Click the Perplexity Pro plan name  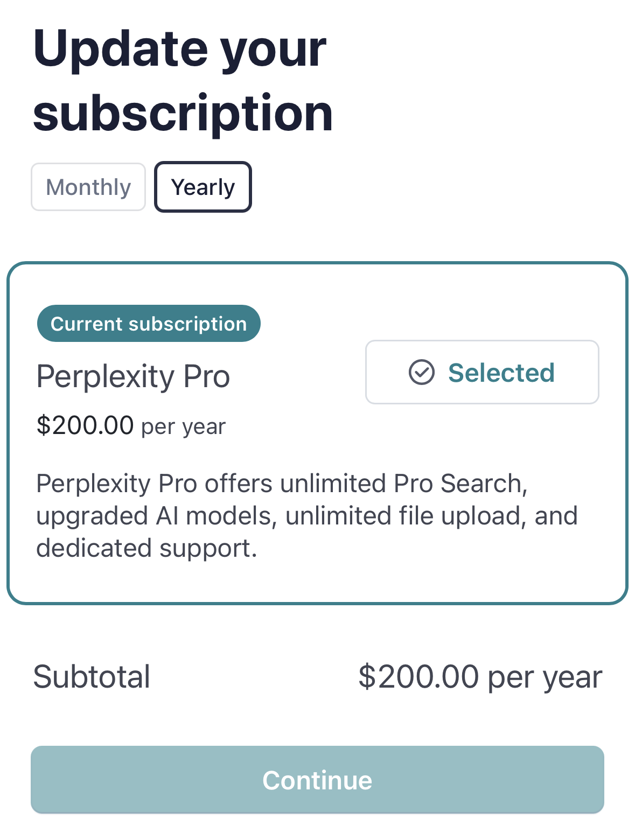(133, 376)
